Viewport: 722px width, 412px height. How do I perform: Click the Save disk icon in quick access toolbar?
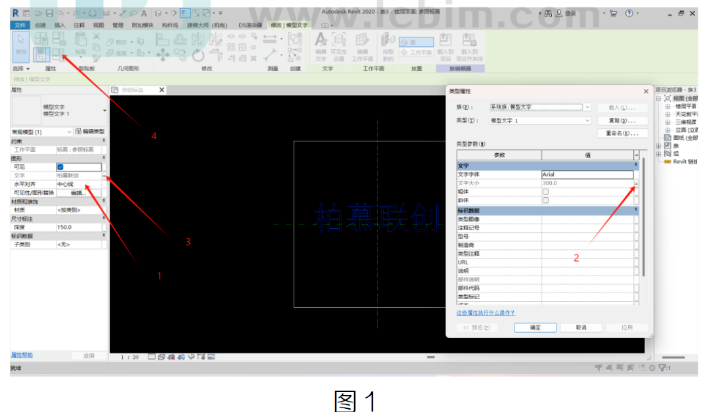tap(49, 13)
